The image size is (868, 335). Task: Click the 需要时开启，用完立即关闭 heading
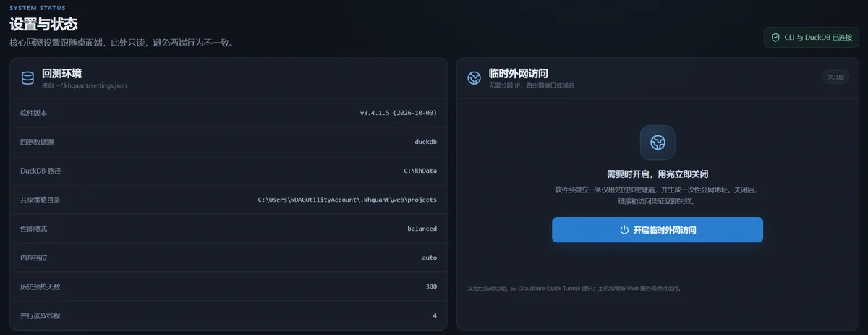coord(658,174)
